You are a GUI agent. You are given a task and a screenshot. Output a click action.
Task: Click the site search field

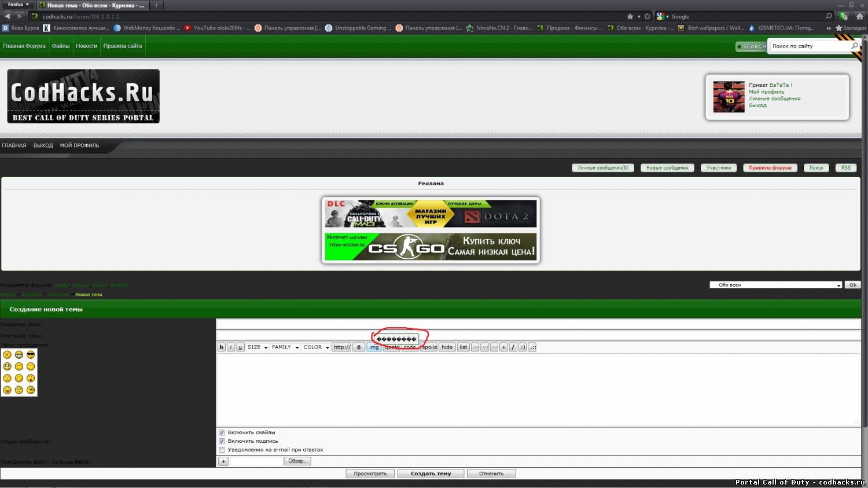click(808, 46)
